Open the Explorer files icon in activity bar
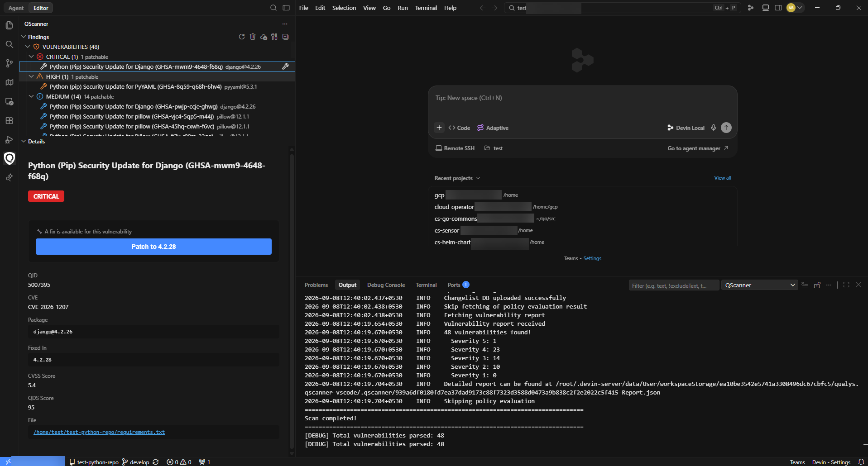The height and width of the screenshot is (466, 868). pyautogui.click(x=9, y=25)
